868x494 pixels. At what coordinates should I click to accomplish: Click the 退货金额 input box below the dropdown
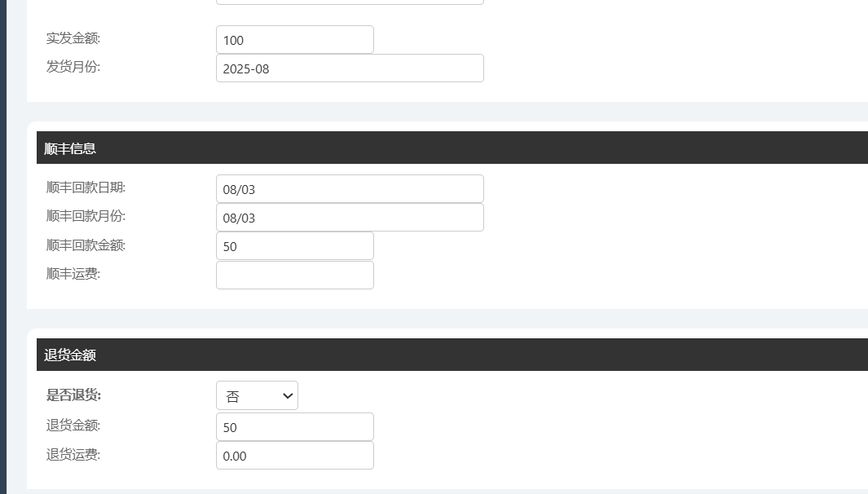pyautogui.click(x=294, y=427)
